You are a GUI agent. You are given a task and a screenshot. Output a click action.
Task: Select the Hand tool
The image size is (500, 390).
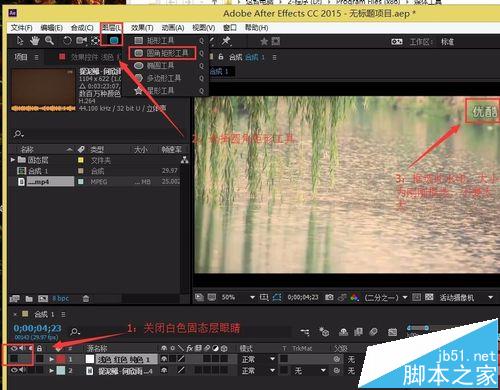(35, 41)
